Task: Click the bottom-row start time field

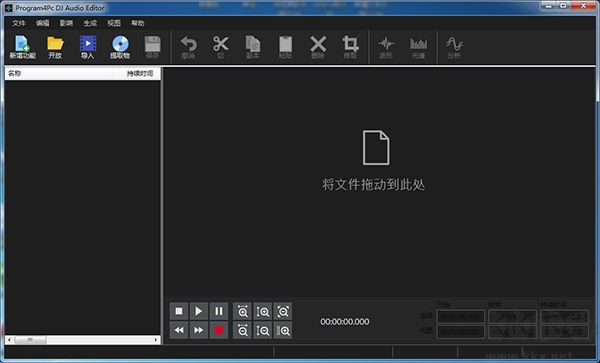Action: pos(460,332)
